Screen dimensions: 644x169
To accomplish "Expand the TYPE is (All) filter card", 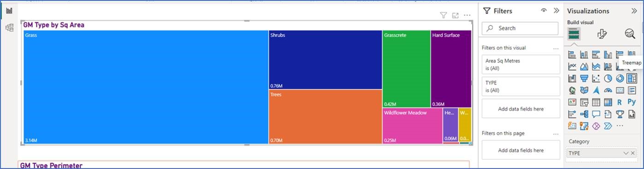I will pos(521,86).
